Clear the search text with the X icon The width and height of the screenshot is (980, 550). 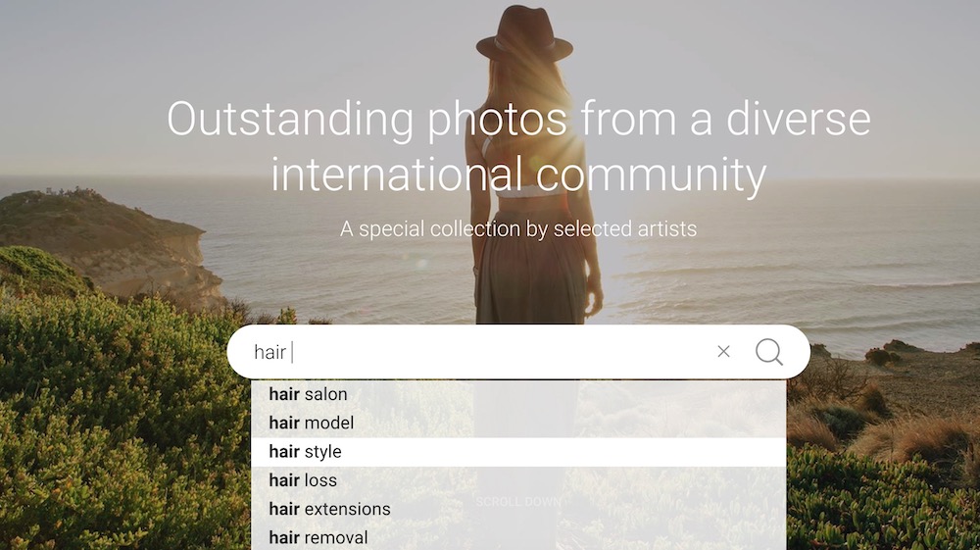click(x=723, y=352)
